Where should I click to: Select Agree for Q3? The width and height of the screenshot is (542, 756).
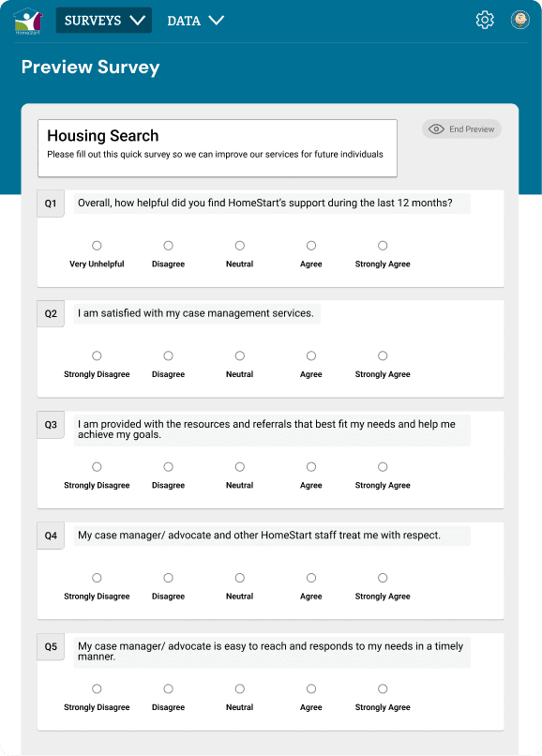coord(311,467)
